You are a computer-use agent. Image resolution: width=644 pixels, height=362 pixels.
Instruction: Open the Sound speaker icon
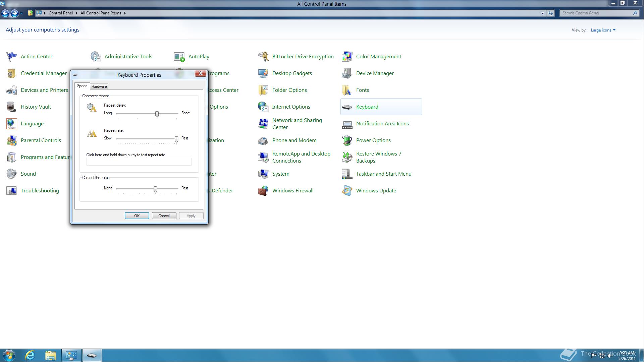pyautogui.click(x=12, y=174)
